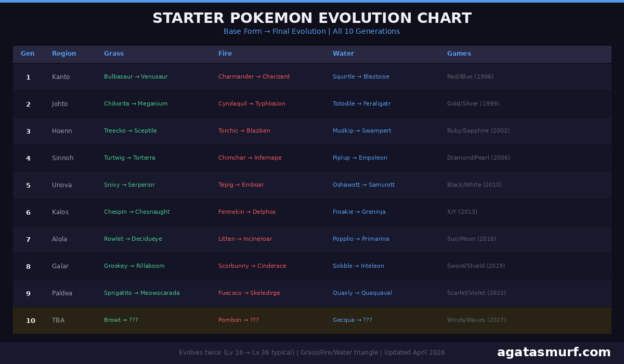Select the Kanto region cell
The image size is (624, 364).
(61, 77)
